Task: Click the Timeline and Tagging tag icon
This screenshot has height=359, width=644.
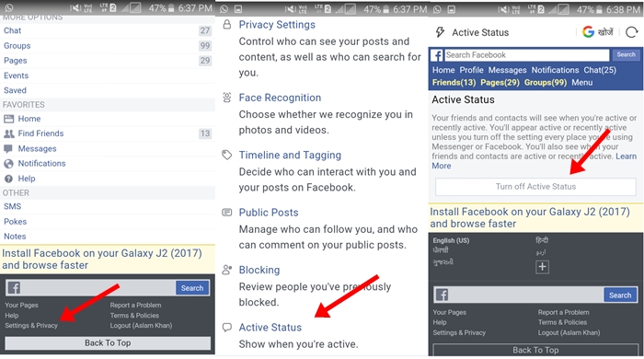Action: pyautogui.click(x=226, y=155)
